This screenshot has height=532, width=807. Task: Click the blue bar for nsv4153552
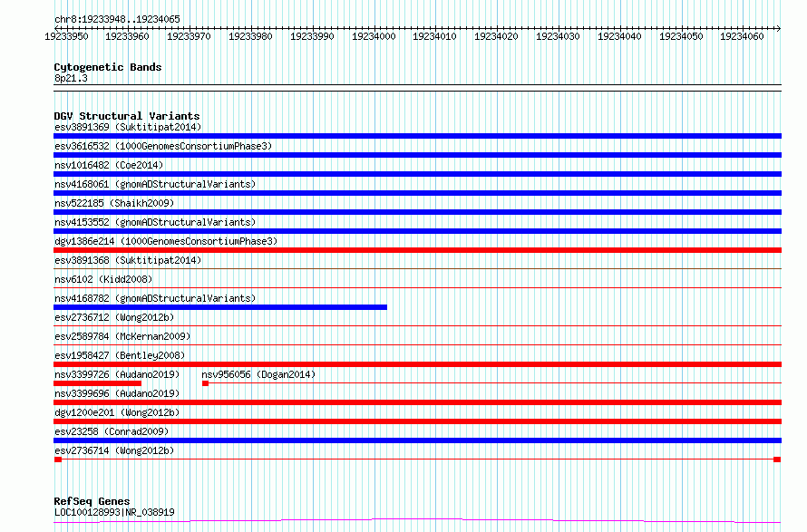tap(417, 231)
